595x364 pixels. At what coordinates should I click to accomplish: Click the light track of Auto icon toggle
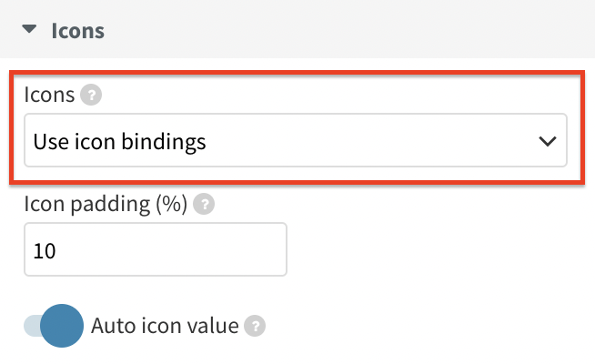[32, 326]
